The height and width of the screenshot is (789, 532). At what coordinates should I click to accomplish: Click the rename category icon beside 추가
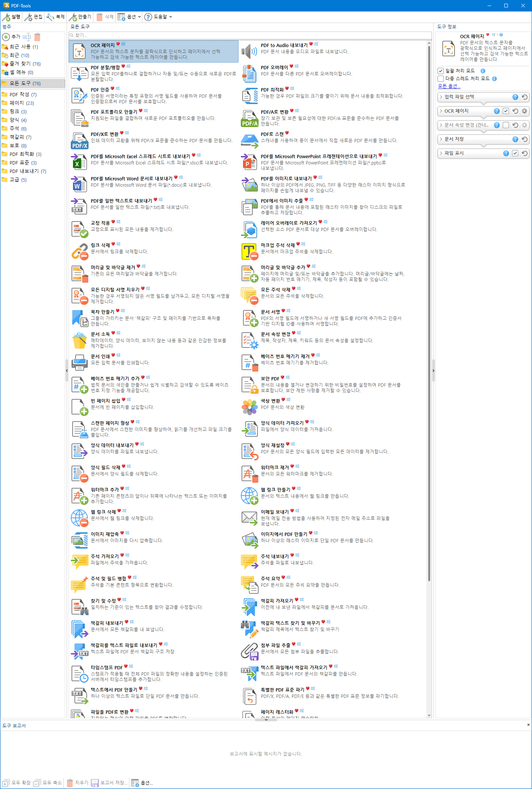coord(27,37)
